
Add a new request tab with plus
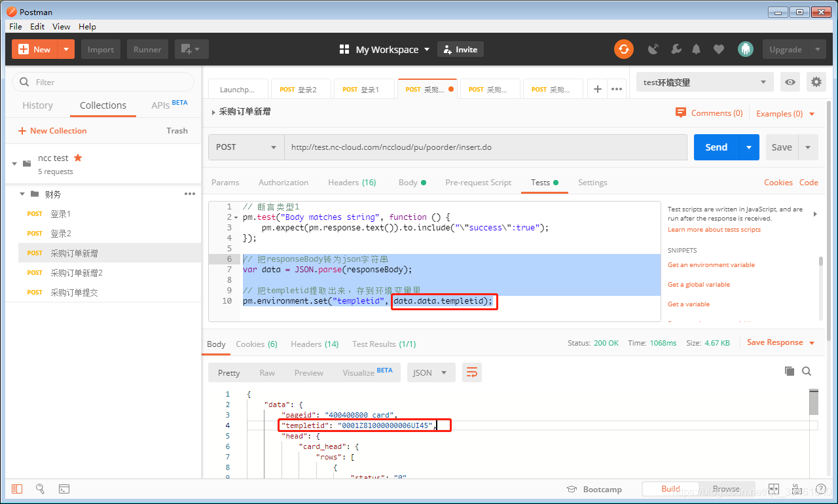point(597,89)
